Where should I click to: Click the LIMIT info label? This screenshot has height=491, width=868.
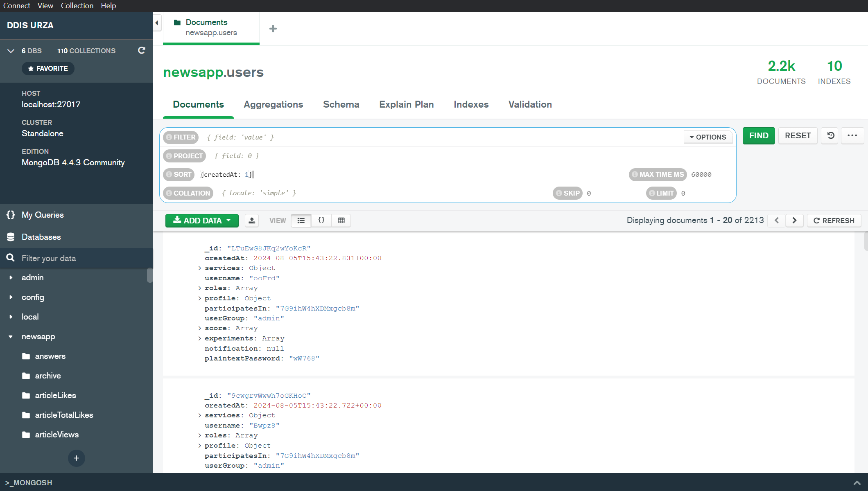click(x=661, y=193)
